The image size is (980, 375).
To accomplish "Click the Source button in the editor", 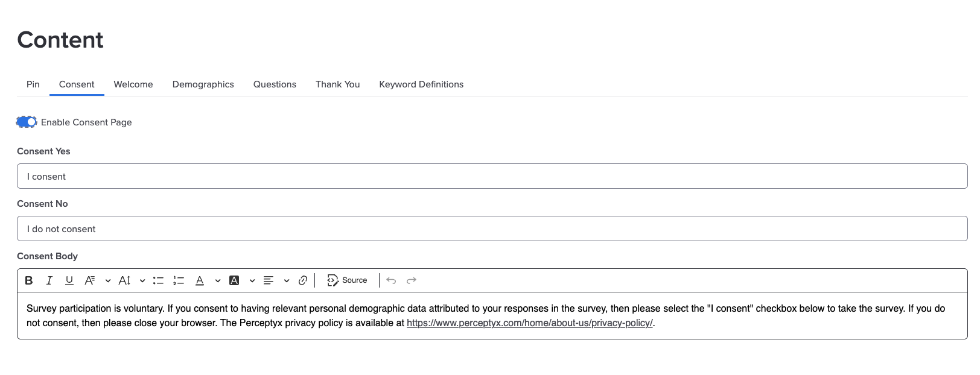I will pyautogui.click(x=347, y=280).
